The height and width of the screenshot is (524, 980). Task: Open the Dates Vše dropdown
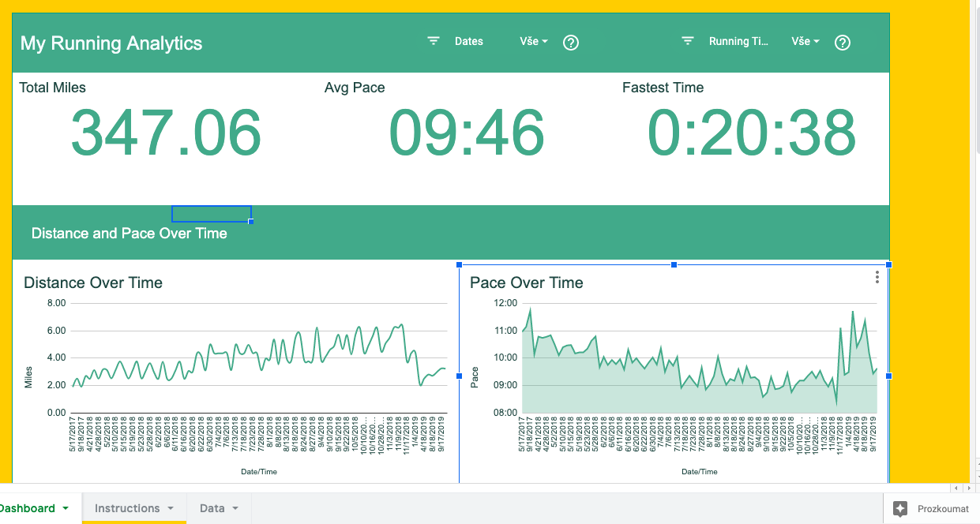(534, 41)
